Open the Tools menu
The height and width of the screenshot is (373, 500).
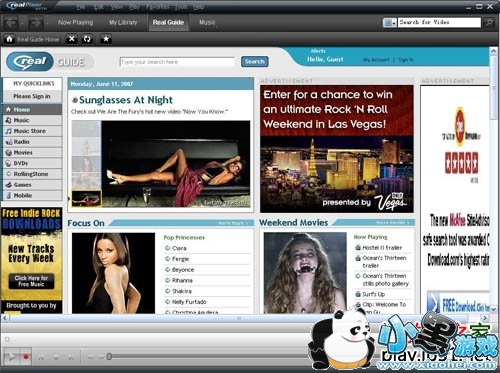point(181,7)
